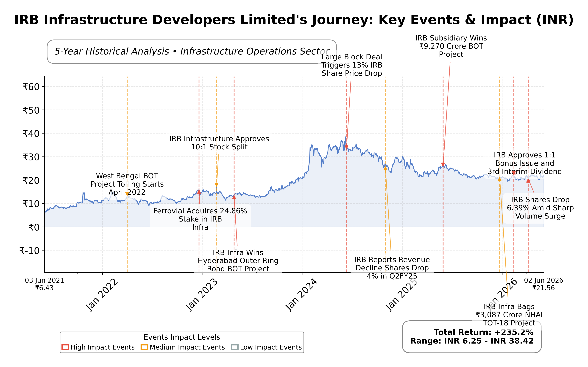This screenshot has width=588, height=367.
Task: Click the ₹50 y-axis label
Action: click(31, 110)
